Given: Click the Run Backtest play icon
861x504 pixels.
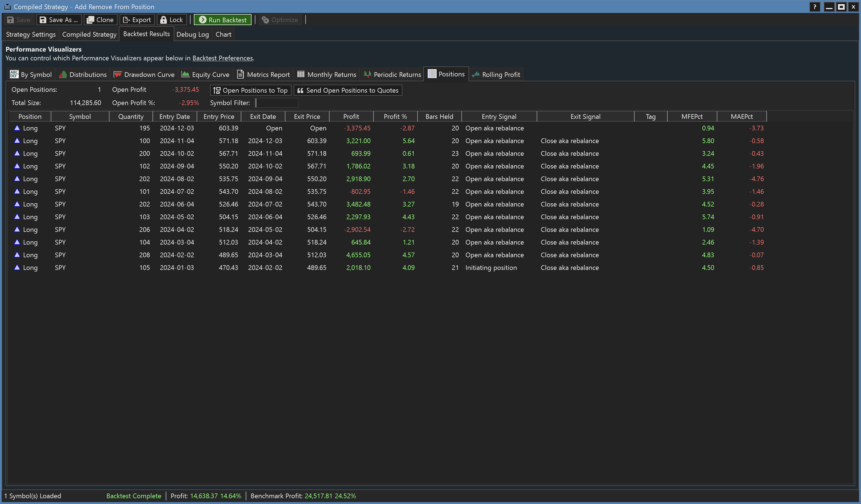Looking at the screenshot, I should (x=203, y=20).
